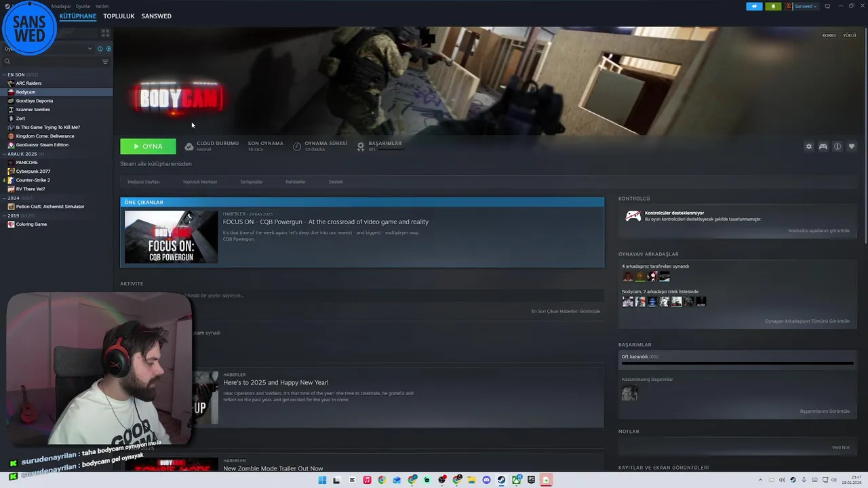Add Bodycam to favorites with heart icon
This screenshot has height=488, width=868.
(x=852, y=146)
